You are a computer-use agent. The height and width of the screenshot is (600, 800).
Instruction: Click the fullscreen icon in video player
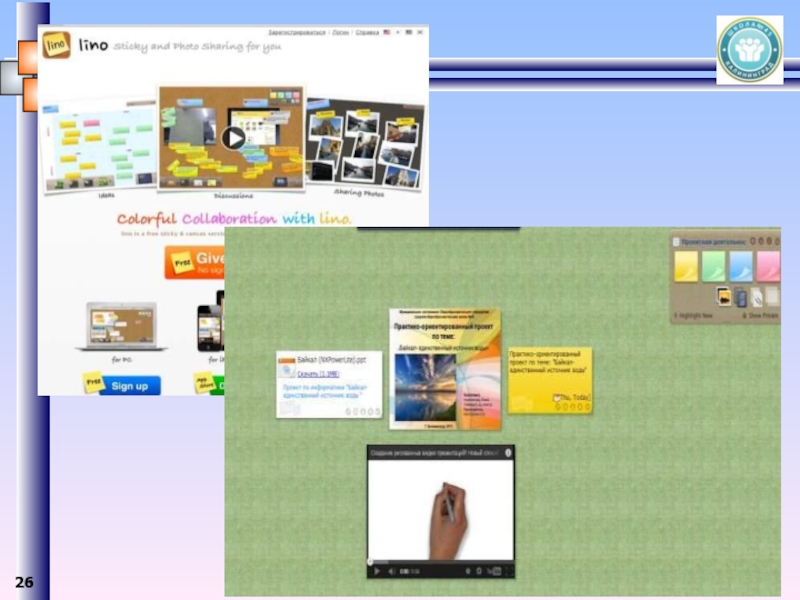(x=508, y=571)
